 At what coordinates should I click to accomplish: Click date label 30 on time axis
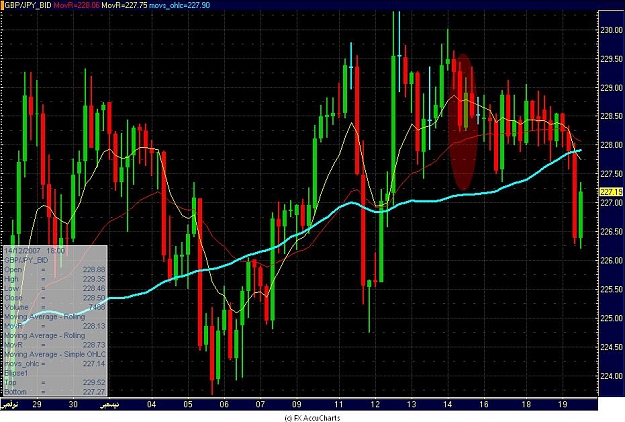pos(73,404)
